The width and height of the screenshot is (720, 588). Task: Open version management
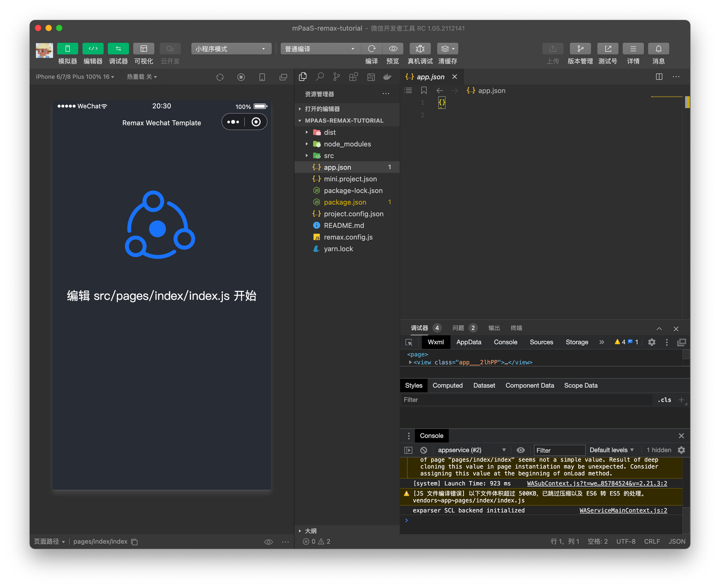(x=580, y=49)
